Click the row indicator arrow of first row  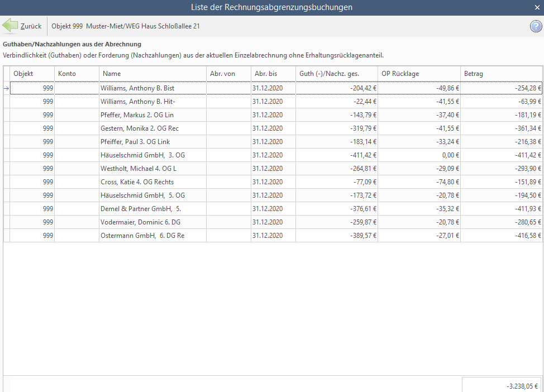(x=7, y=88)
